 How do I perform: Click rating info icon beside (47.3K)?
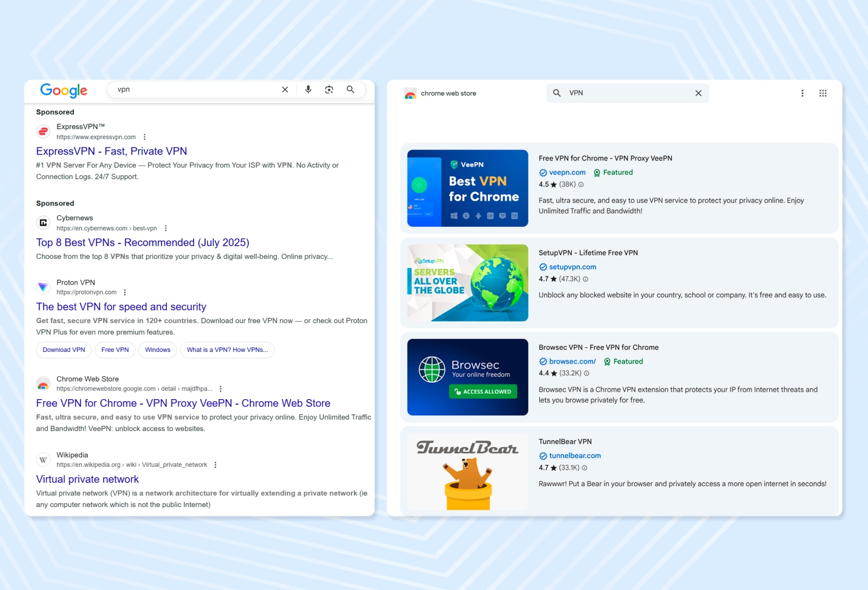pyautogui.click(x=585, y=279)
